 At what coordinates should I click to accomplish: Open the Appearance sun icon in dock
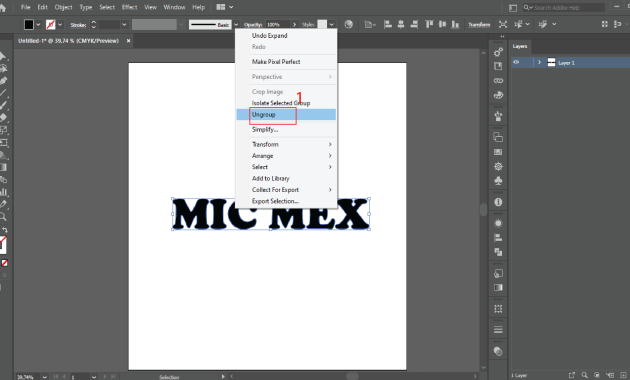click(498, 223)
